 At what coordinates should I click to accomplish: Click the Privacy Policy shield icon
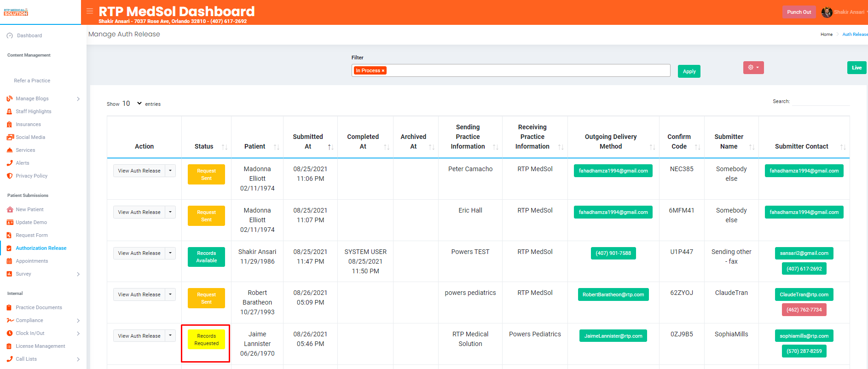(10, 176)
